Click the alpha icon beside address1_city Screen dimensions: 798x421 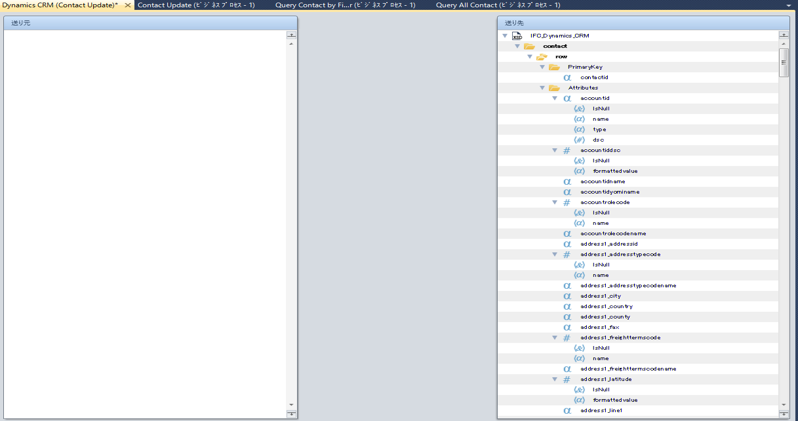pos(567,296)
